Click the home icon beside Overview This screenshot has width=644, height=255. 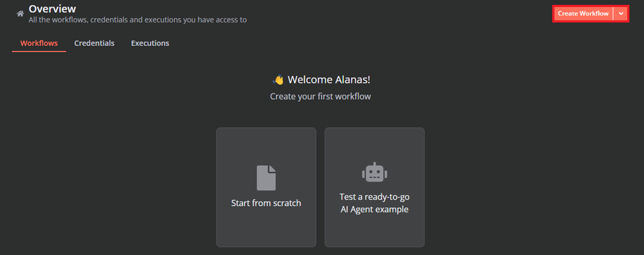tap(20, 13)
